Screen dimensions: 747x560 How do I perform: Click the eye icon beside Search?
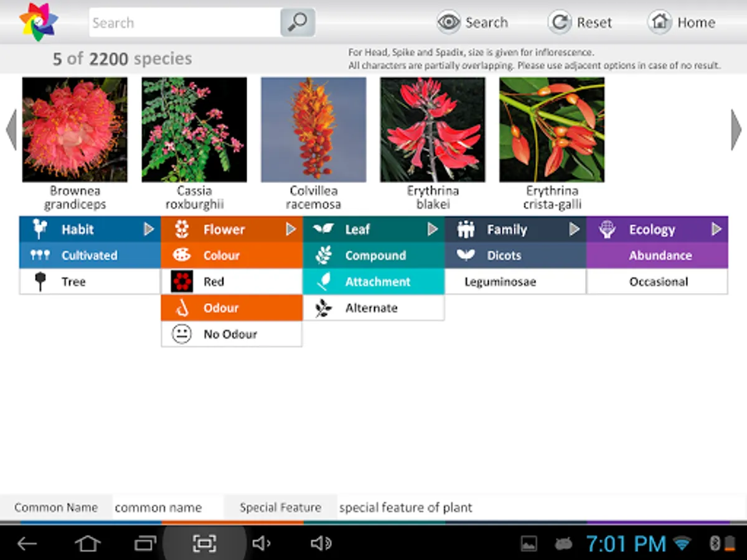pyautogui.click(x=448, y=22)
